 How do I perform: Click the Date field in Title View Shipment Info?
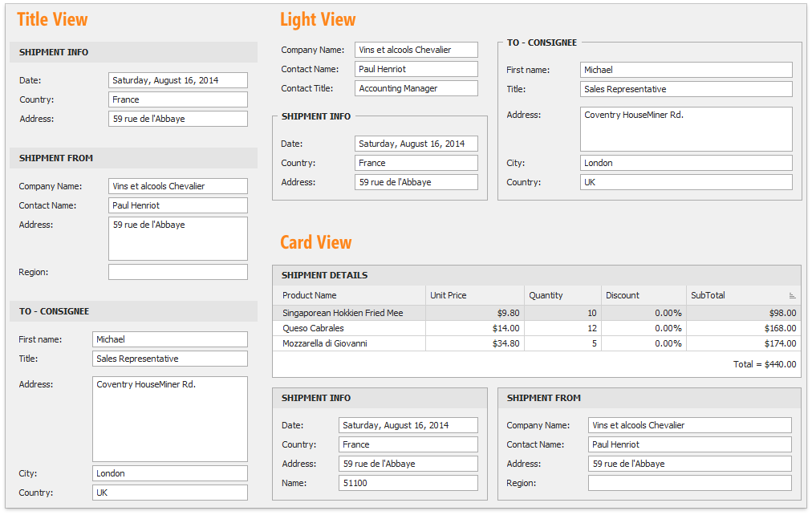pyautogui.click(x=177, y=80)
